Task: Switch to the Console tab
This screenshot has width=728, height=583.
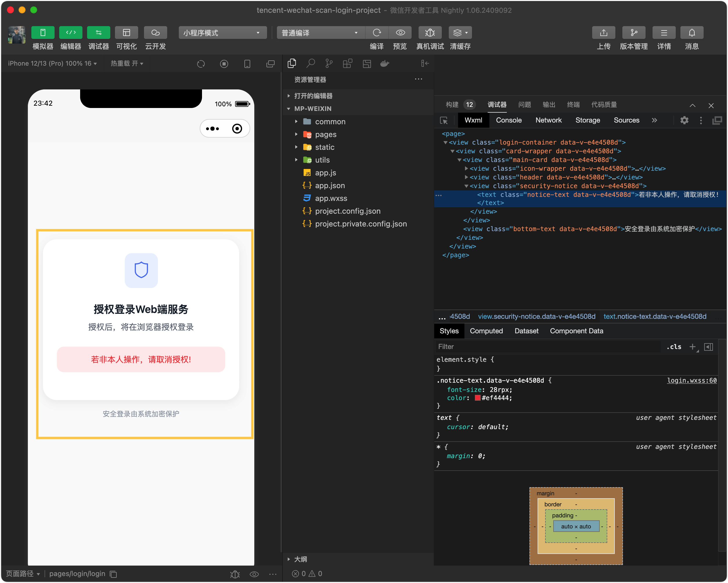Action: click(508, 120)
